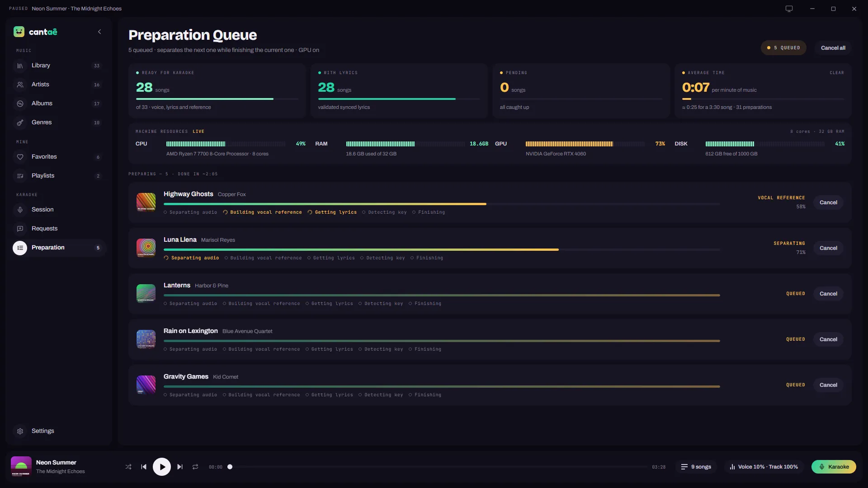Toggle repeat in the player bar
Image resolution: width=868 pixels, height=488 pixels.
pyautogui.click(x=195, y=467)
